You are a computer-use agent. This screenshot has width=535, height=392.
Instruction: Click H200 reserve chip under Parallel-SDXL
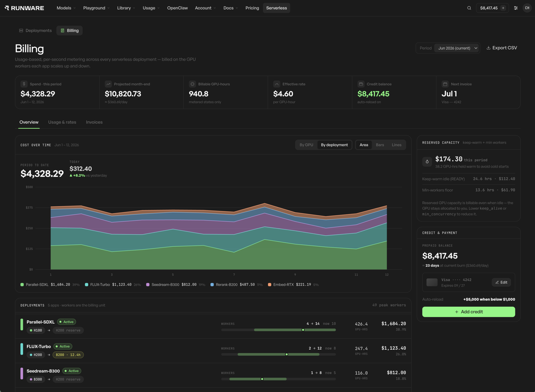(68, 330)
